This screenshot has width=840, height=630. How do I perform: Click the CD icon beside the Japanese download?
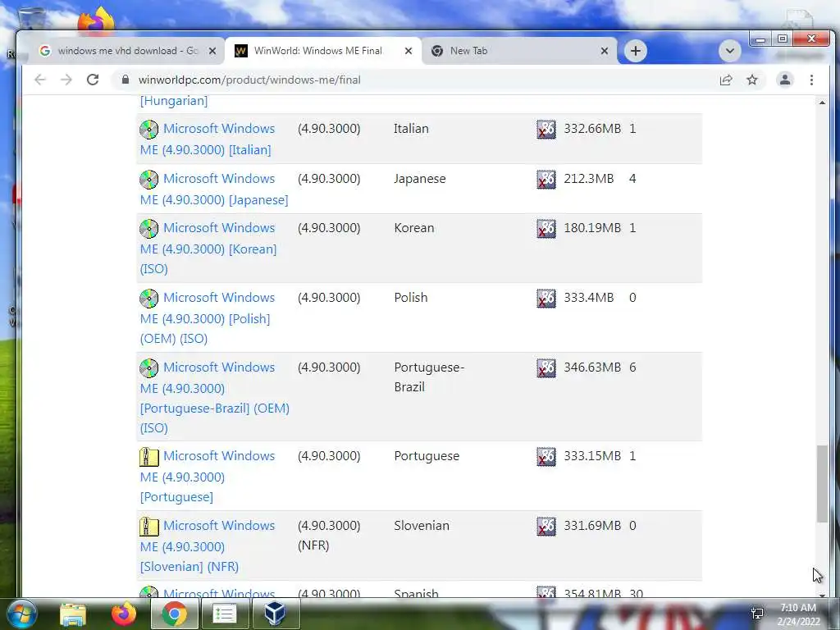pos(149,179)
